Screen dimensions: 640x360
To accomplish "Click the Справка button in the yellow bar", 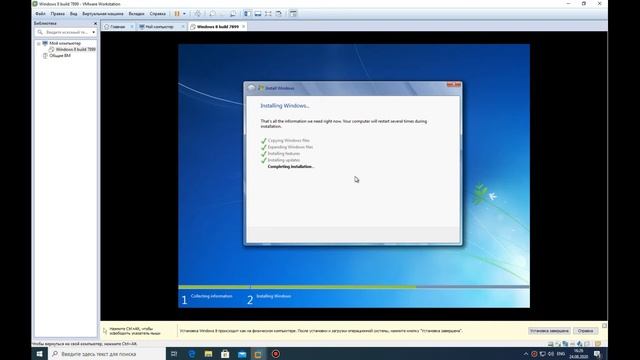I will [585, 331].
